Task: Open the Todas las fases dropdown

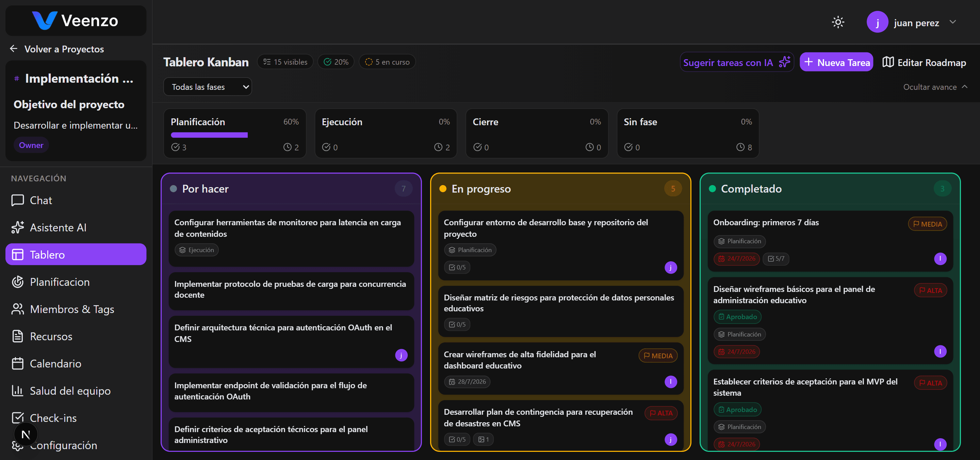Action: tap(207, 87)
